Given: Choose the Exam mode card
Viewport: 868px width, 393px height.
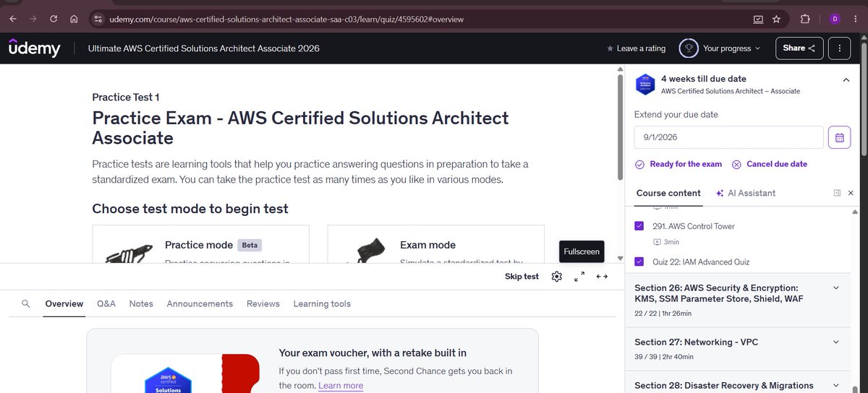Looking at the screenshot, I should click(435, 245).
